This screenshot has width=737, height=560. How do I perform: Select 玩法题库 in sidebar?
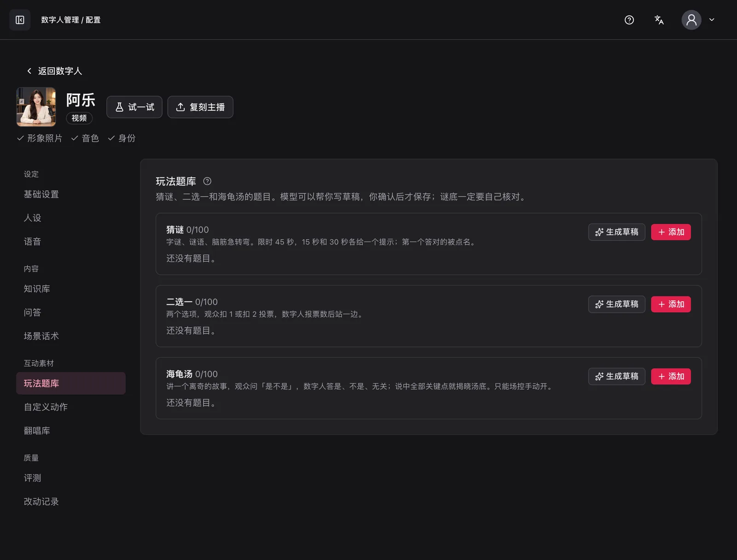click(71, 383)
